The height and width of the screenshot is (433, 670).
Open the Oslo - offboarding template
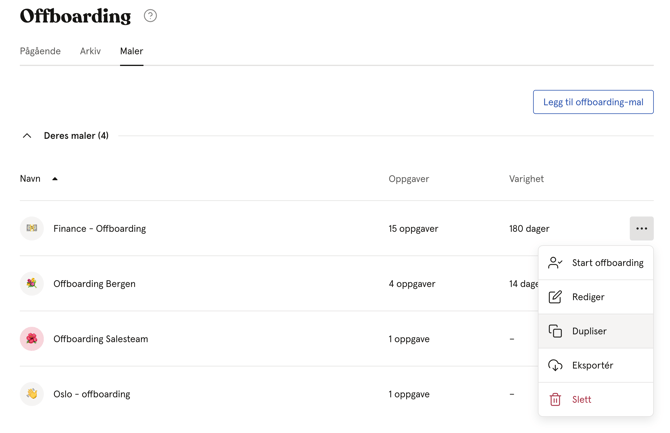coord(91,394)
